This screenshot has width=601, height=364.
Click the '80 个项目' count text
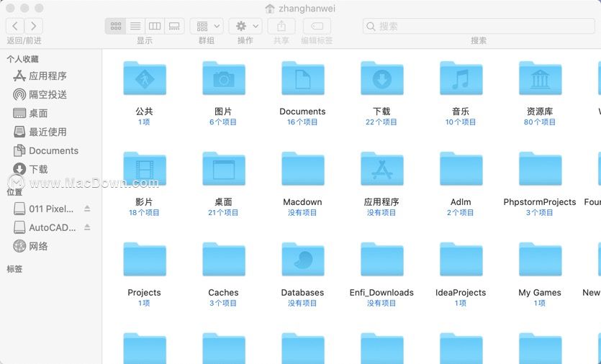[540, 122]
